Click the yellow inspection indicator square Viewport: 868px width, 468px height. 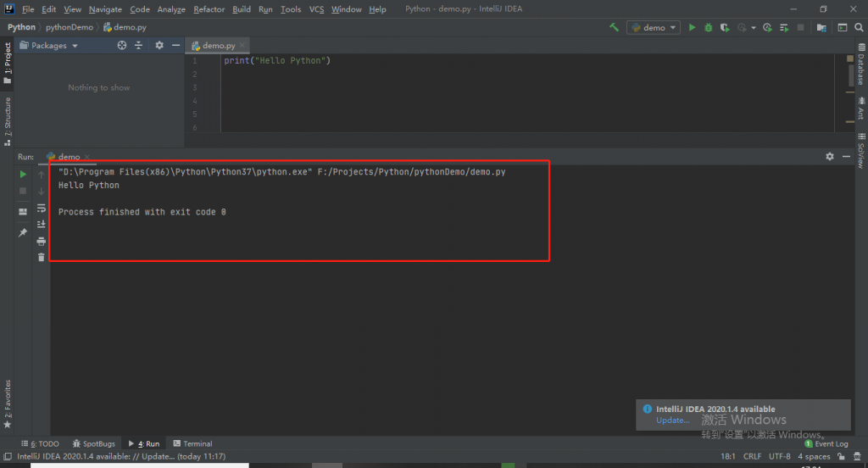click(850, 58)
